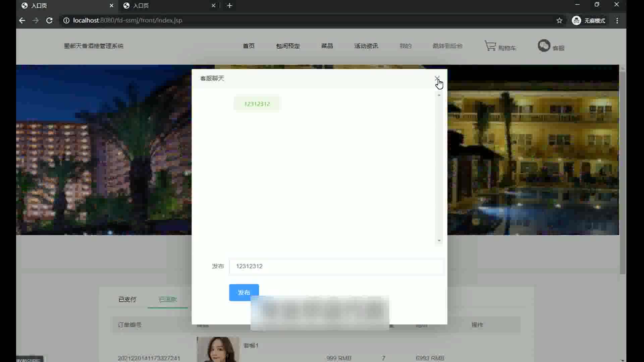The image size is (644, 362).
Task: Bookmark this page with the star icon
Action: click(x=559, y=20)
